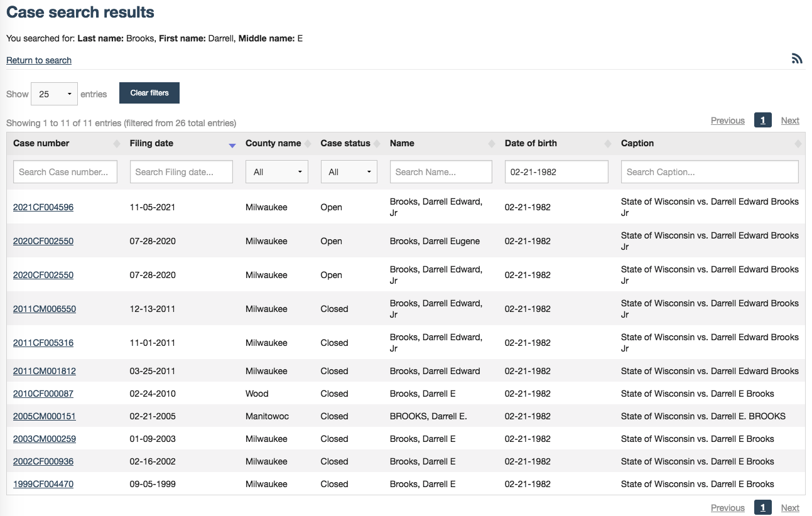Open case 2011CM006550

[45, 309]
